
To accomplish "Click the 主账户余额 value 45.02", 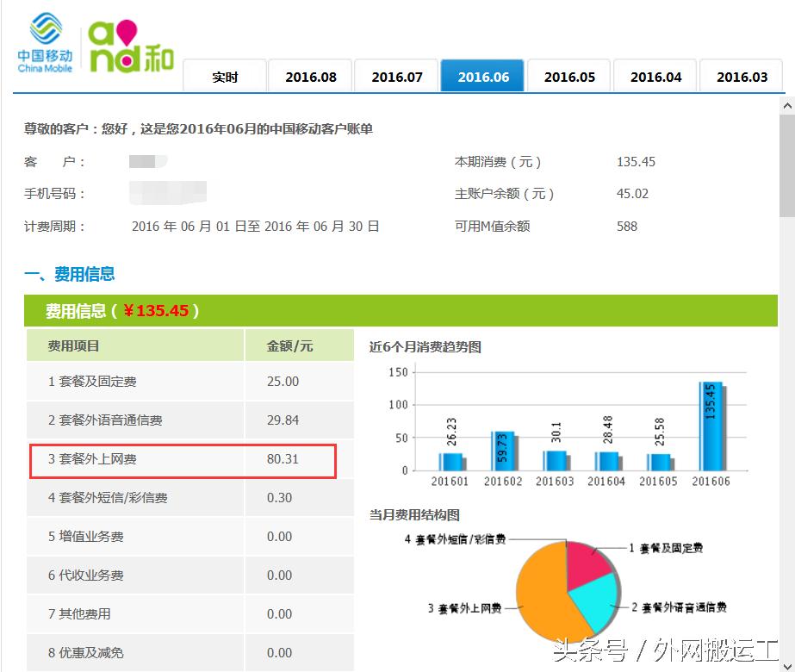I will [632, 193].
